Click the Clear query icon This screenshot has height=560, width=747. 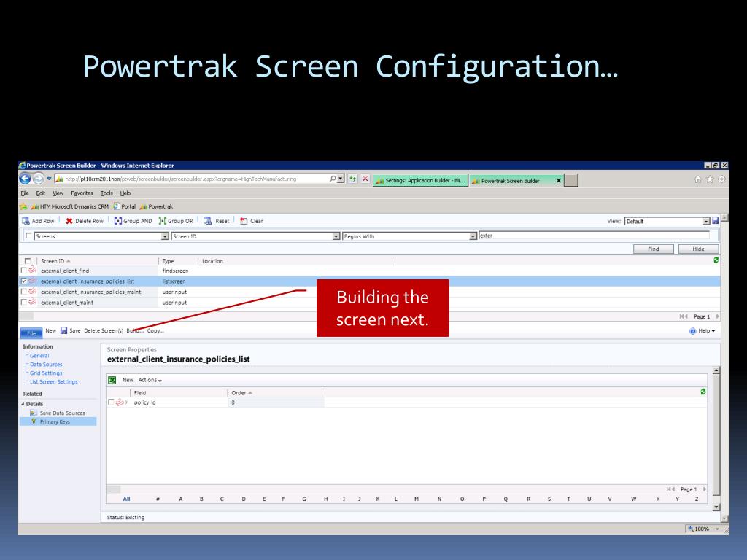click(244, 221)
